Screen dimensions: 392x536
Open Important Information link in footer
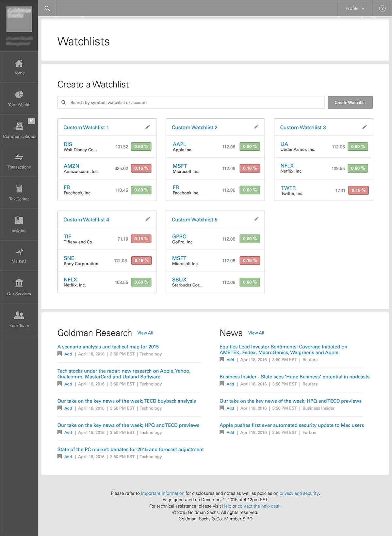pyautogui.click(x=163, y=493)
